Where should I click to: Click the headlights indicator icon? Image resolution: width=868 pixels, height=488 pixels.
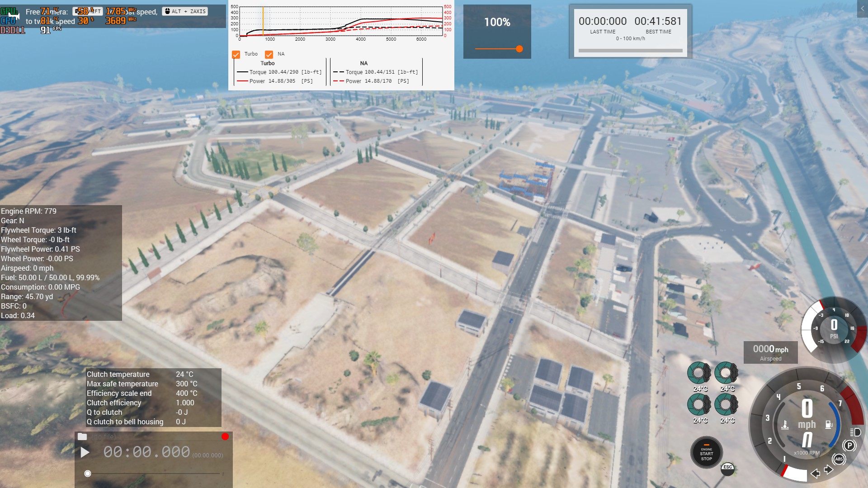click(855, 432)
